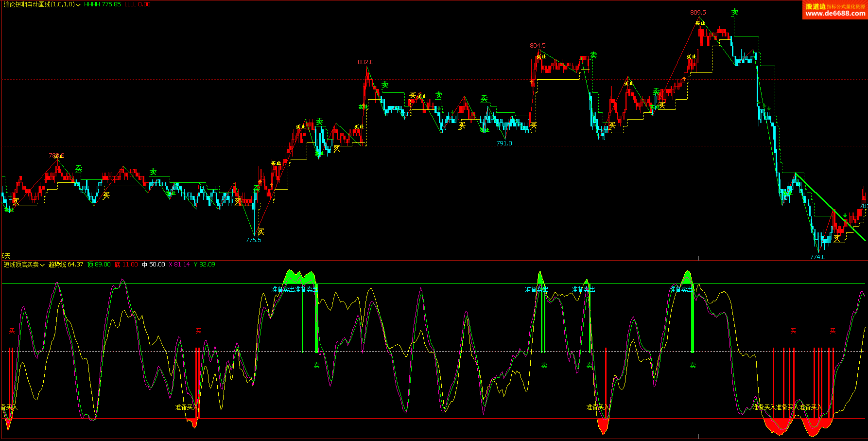Click the HHHH 775.85 value readout
868x441 pixels.
coord(102,4)
